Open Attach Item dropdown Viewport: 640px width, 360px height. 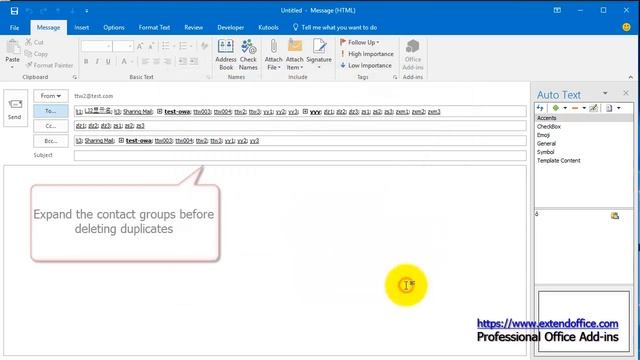[295, 55]
